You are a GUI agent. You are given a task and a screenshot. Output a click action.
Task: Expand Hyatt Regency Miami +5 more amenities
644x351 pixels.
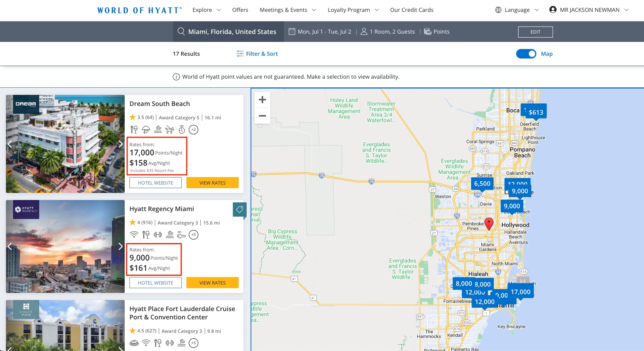(194, 234)
